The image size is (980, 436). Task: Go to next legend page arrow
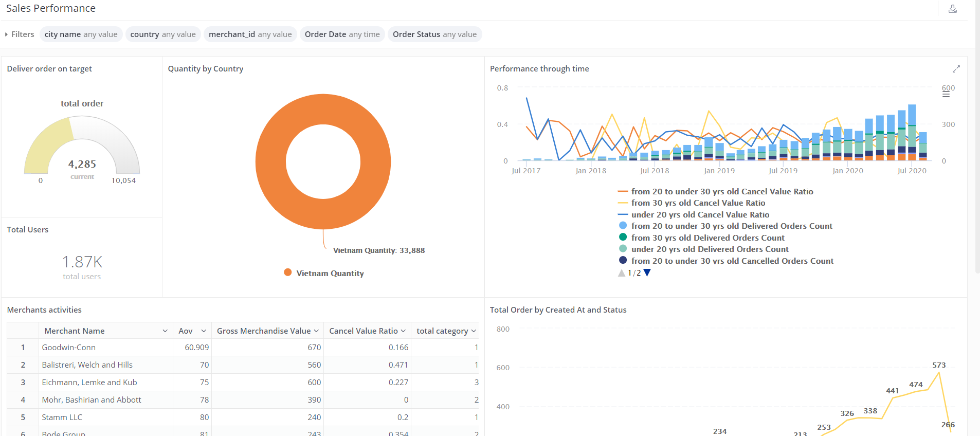tap(647, 273)
